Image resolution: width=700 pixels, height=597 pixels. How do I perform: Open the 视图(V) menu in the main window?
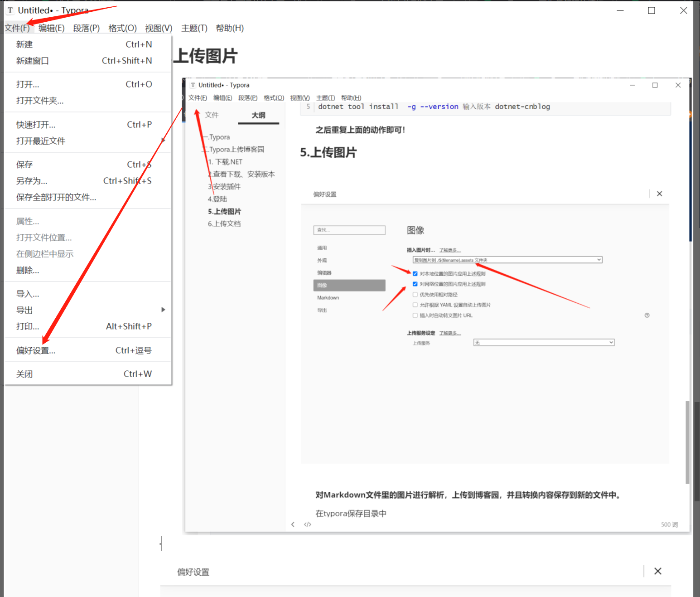tap(159, 28)
